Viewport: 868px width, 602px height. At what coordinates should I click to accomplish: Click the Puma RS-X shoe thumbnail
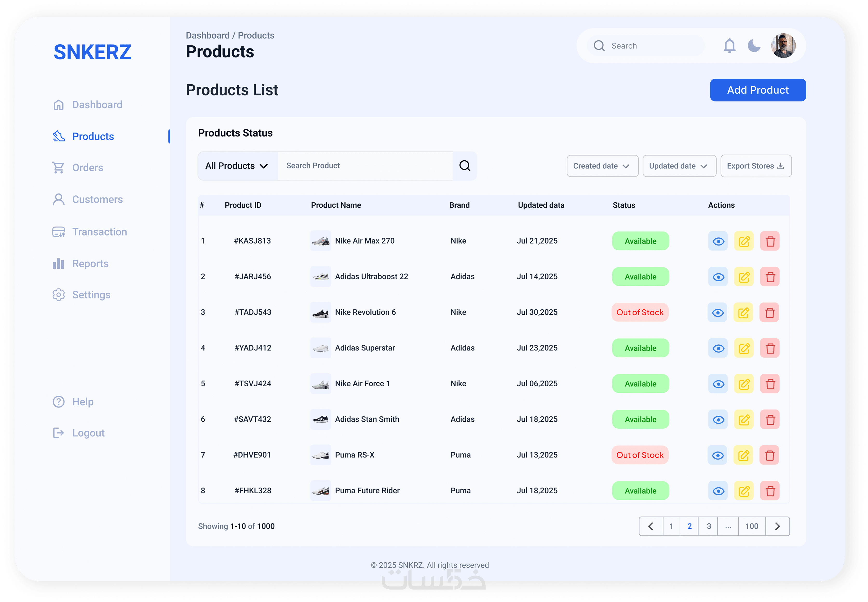coord(320,455)
